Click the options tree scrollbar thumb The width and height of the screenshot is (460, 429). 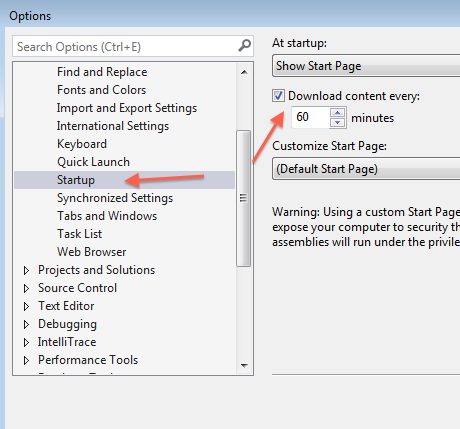tap(244, 198)
